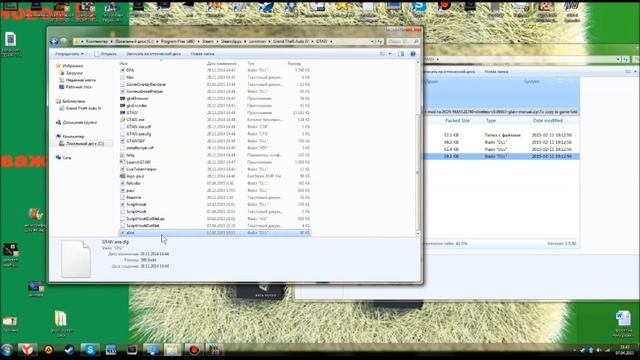Select Компьютер in navigation pane
This screenshot has height=360, width=640.
(x=73, y=136)
